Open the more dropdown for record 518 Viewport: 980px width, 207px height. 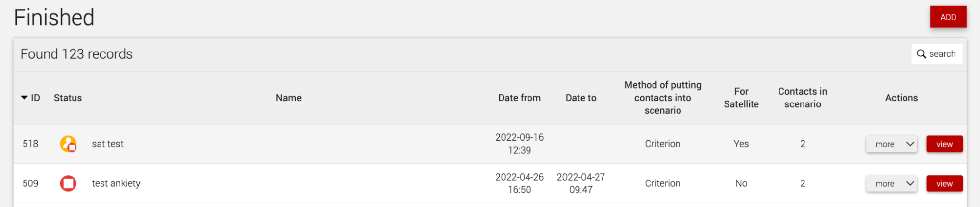click(891, 144)
